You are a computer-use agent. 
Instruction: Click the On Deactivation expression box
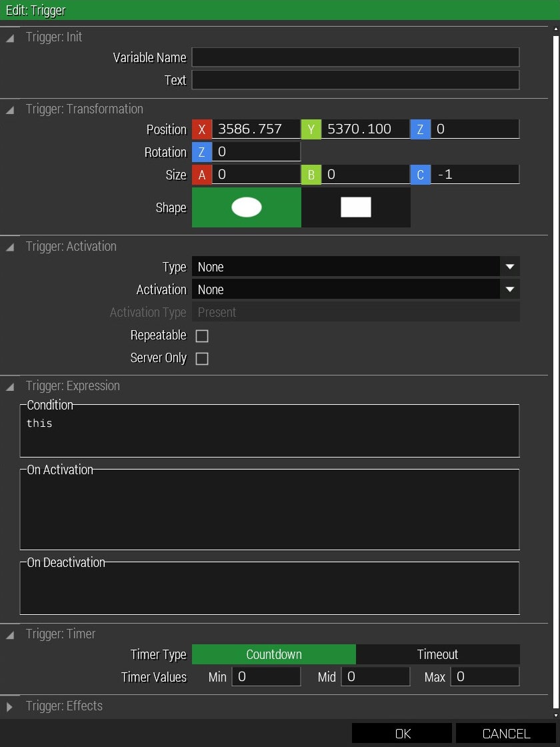tap(269, 588)
